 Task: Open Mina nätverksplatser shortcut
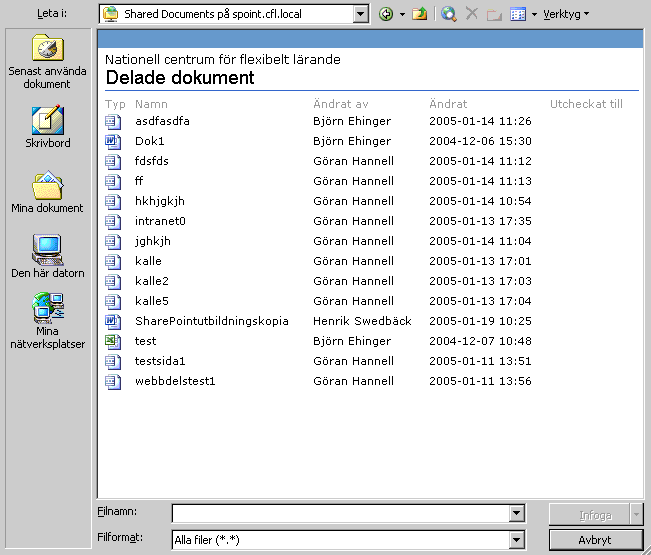pos(47,320)
